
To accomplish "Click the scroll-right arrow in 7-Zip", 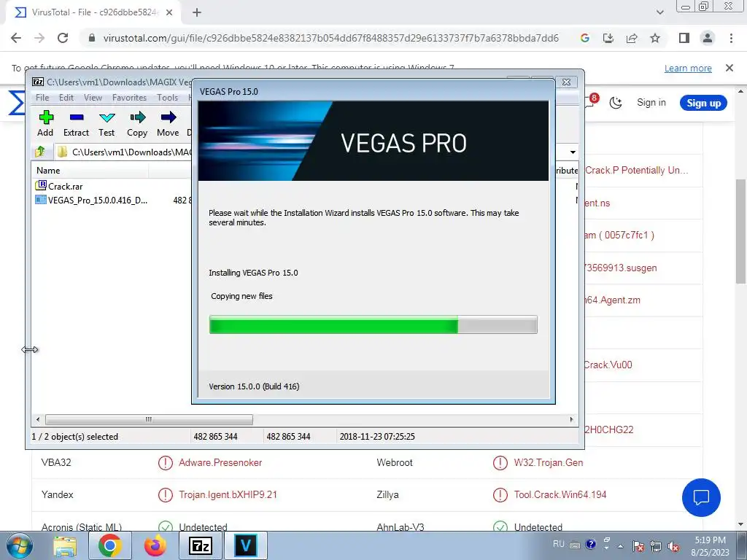I will click(x=572, y=419).
